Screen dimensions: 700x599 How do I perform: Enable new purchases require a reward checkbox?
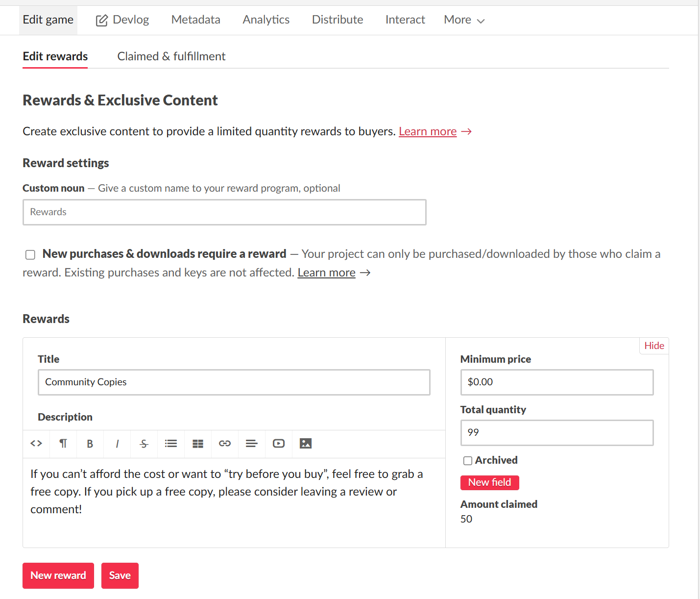pos(30,254)
